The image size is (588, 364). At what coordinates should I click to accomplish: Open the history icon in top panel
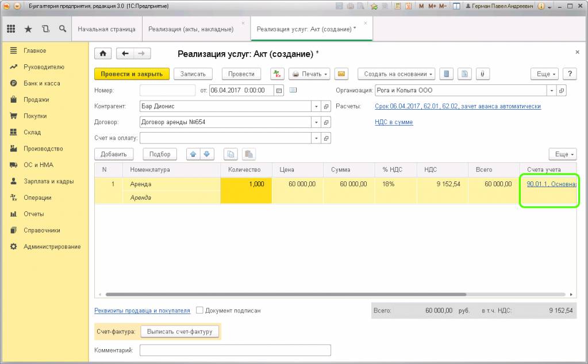coord(45,29)
